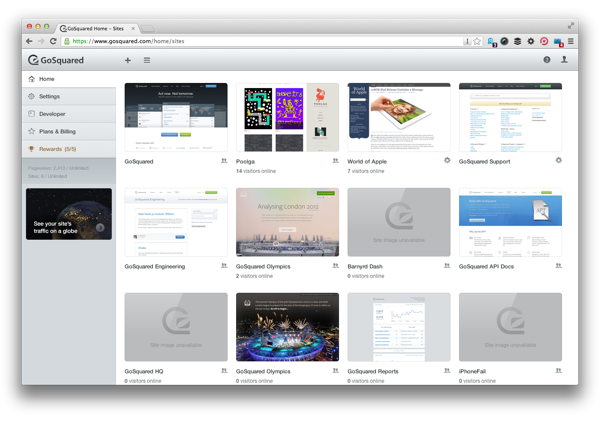600x422 pixels.
Task: Open Chrome hamburger menu
Action: [571, 41]
